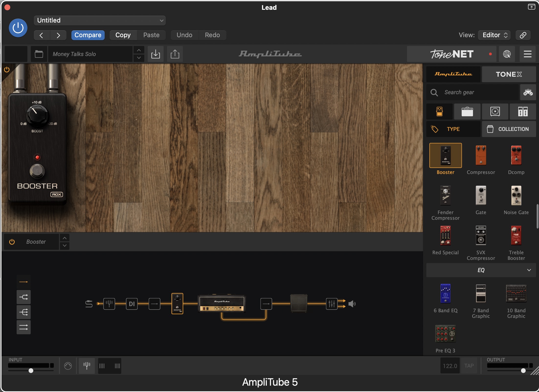Open the Untitled preset dropdown
This screenshot has width=539, height=392.
pos(100,20)
